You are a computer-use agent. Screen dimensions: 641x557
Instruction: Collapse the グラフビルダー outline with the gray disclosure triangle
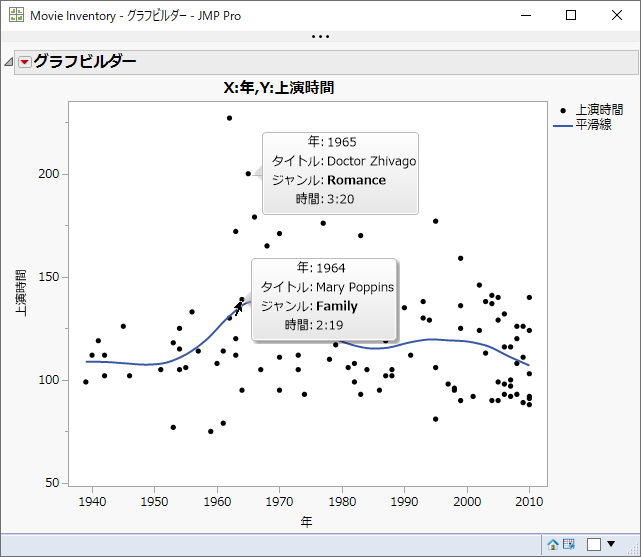click(9, 62)
